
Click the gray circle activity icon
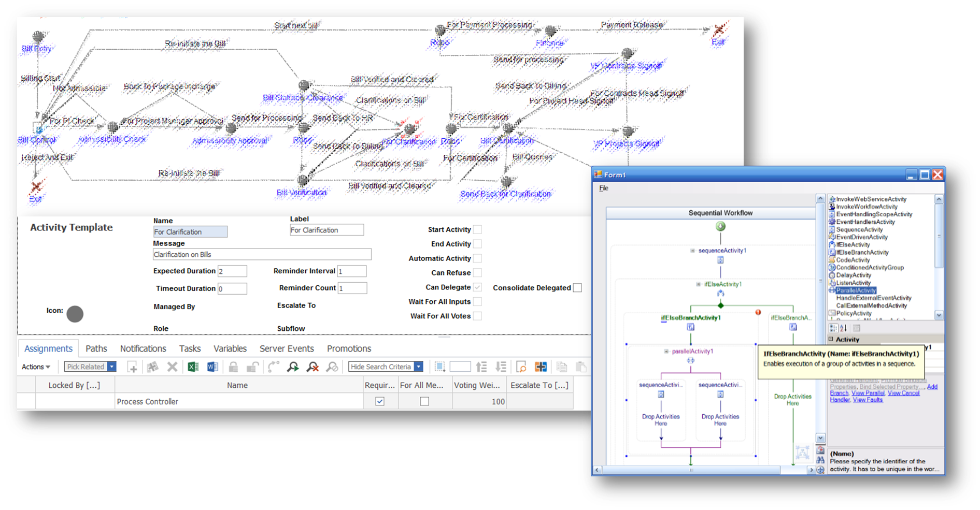click(x=75, y=314)
